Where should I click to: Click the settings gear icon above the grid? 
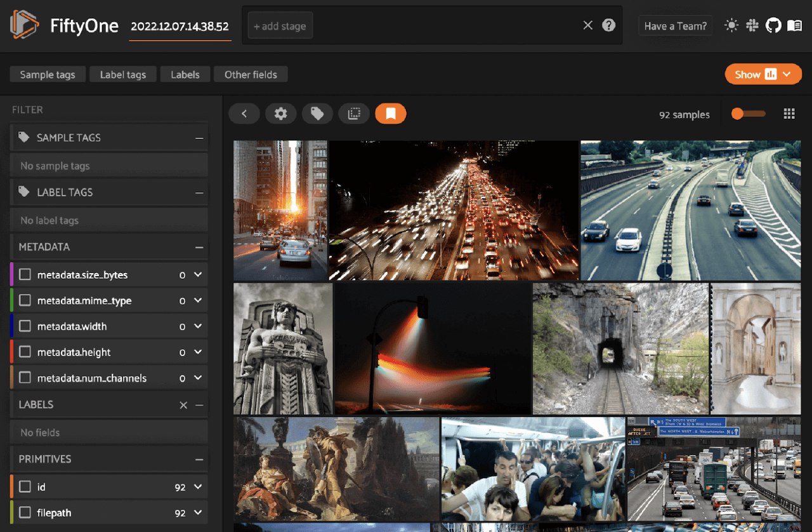[280, 114]
